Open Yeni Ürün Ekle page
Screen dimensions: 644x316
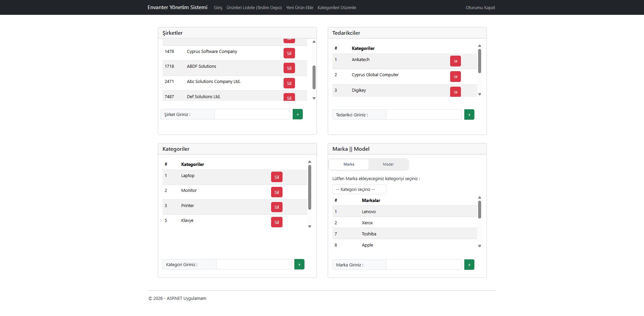tap(299, 7)
